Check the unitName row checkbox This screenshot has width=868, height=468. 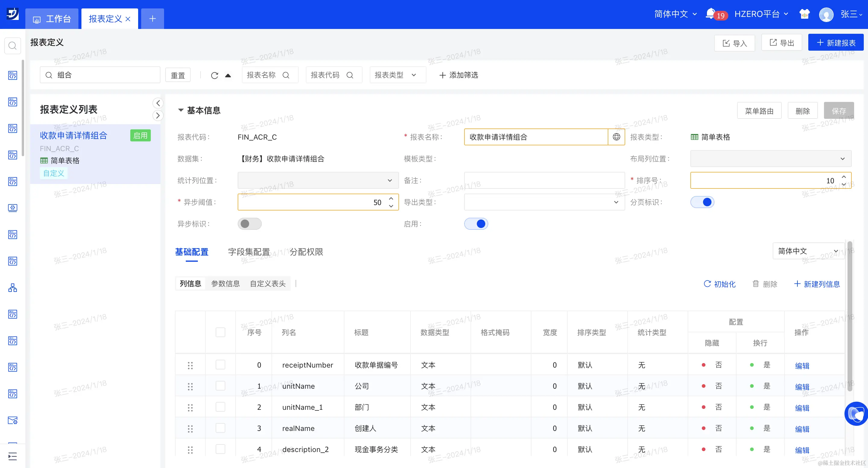point(220,386)
